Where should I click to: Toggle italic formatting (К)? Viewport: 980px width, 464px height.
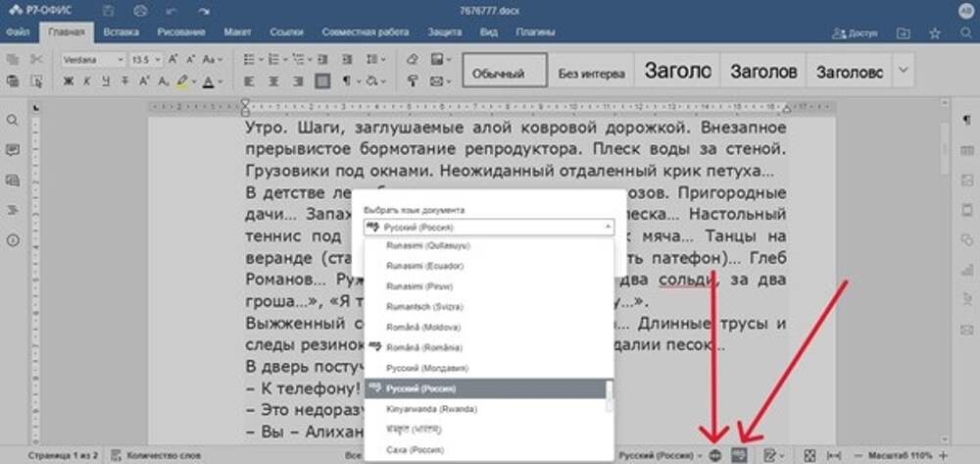click(x=86, y=81)
